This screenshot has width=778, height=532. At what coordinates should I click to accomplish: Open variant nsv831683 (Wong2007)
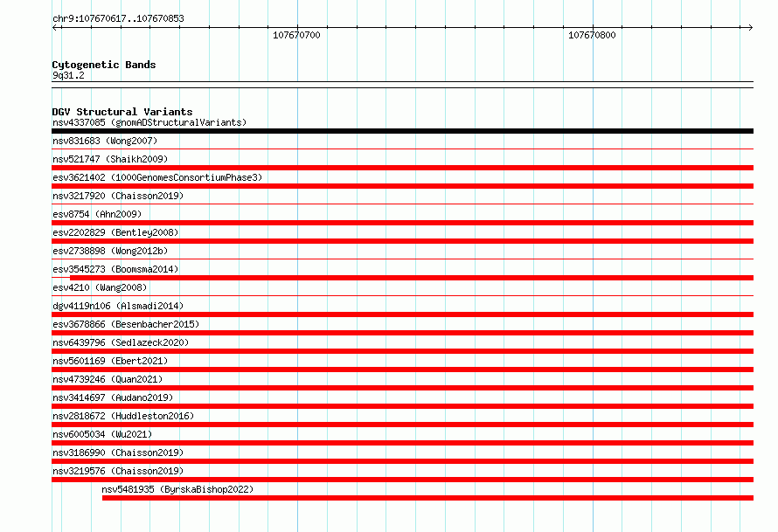[105, 141]
